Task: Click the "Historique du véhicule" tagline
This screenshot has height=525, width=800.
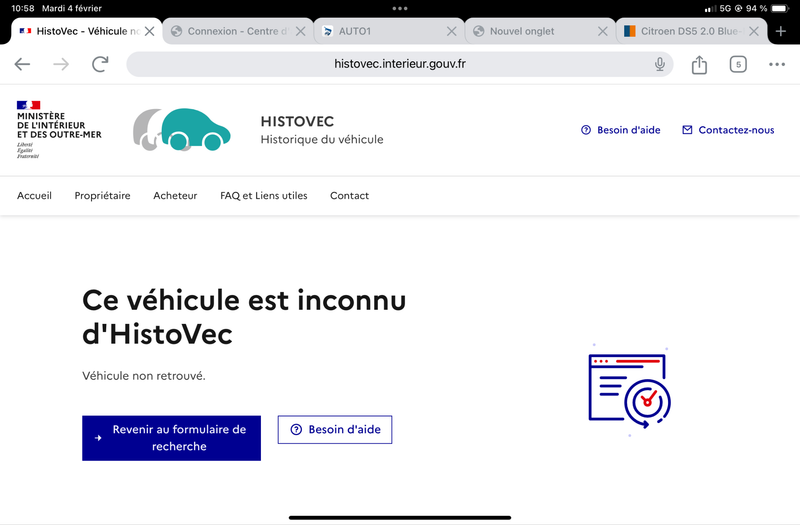Action: coord(322,139)
